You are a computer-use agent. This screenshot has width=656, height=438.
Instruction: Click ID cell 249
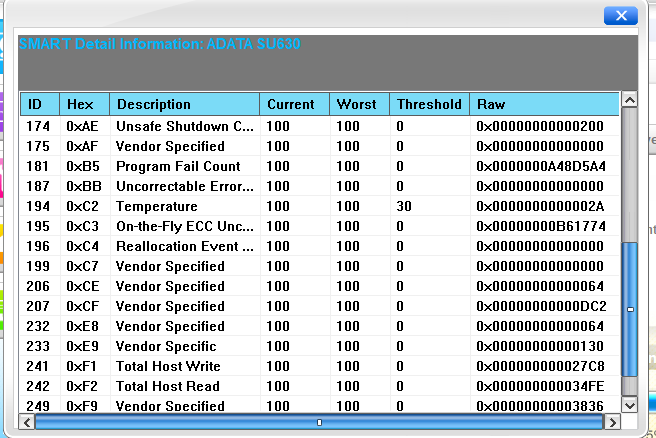[x=38, y=406]
